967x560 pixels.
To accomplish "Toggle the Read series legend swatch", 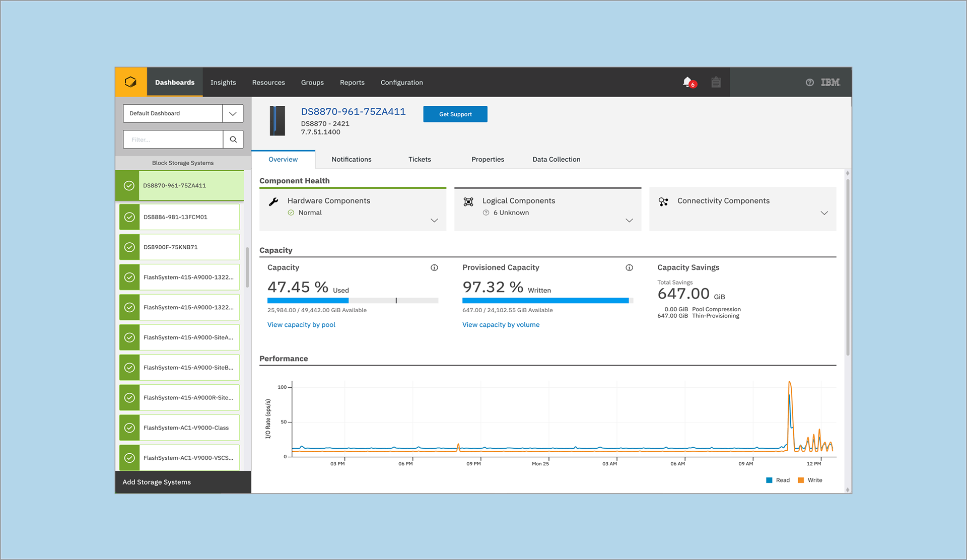I will point(769,480).
